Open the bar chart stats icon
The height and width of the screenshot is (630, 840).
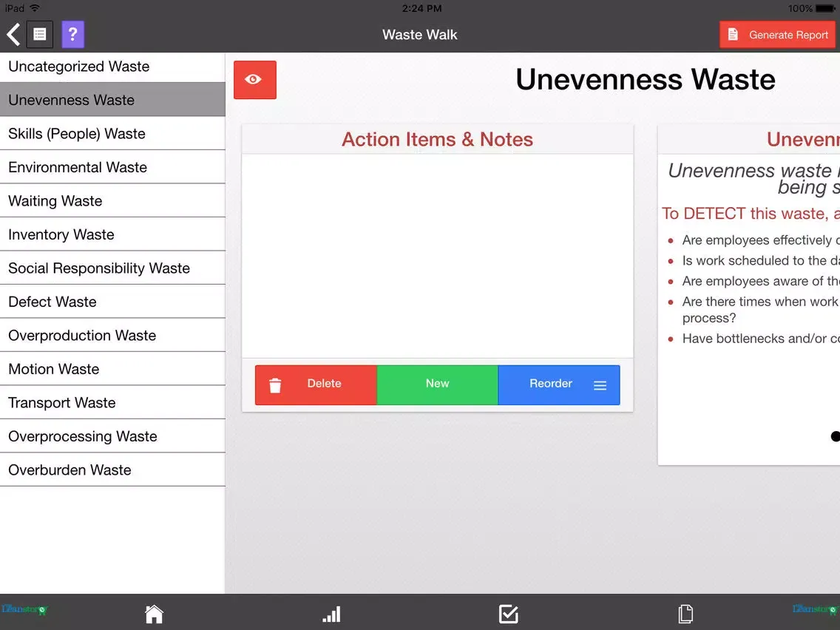[331, 614]
